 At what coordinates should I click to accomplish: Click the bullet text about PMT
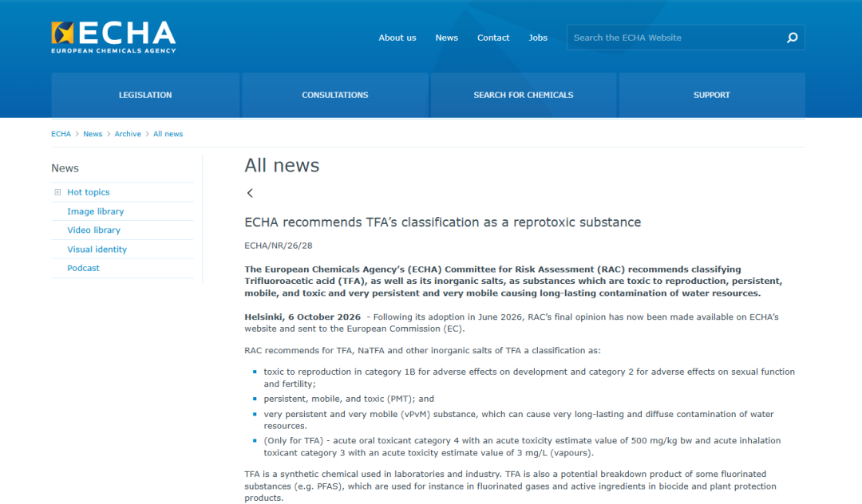349,399
